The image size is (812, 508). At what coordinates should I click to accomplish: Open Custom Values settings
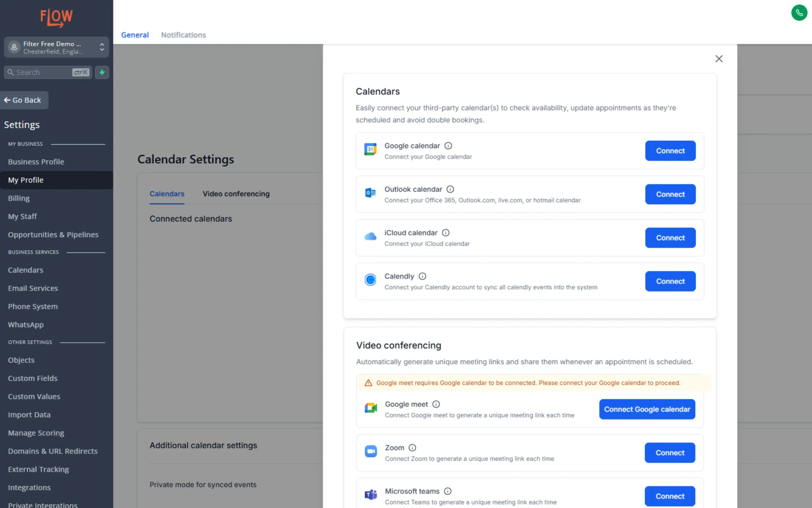click(56, 397)
